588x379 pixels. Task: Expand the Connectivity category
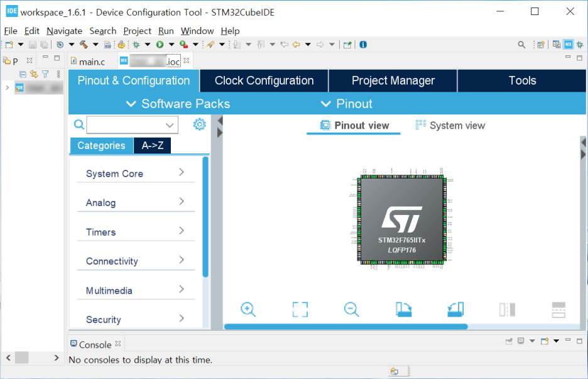tap(136, 261)
